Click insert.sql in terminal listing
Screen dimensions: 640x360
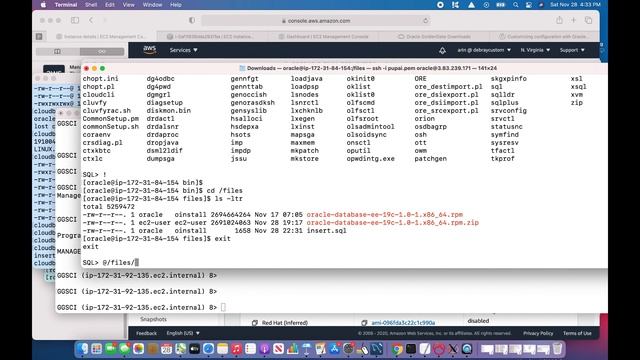(326, 231)
